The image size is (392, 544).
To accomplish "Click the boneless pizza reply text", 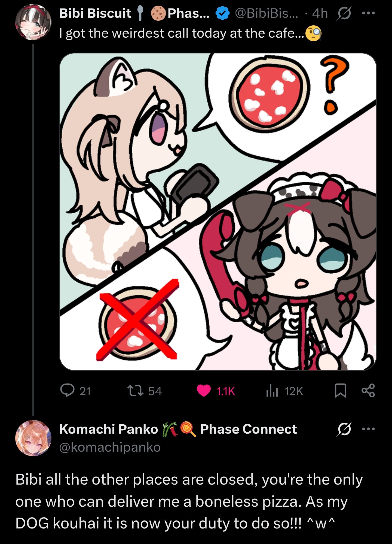I will point(189,501).
